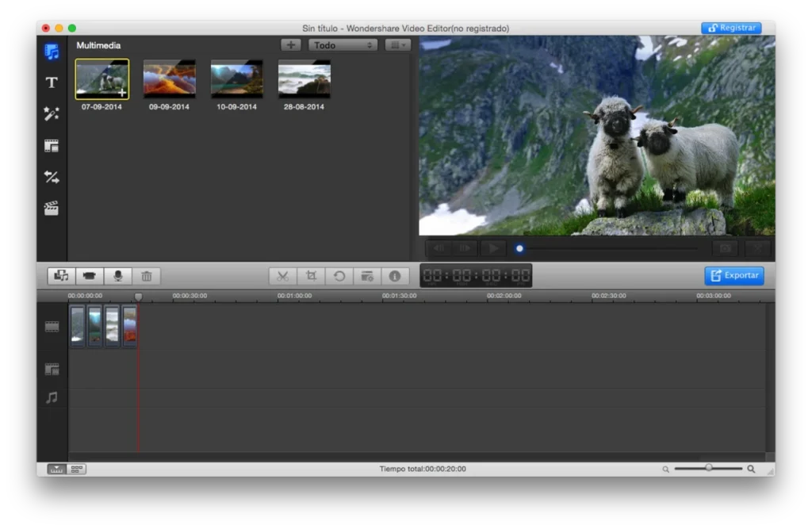Open the view options dropdown next to Todo
The image size is (812, 529).
point(398,44)
